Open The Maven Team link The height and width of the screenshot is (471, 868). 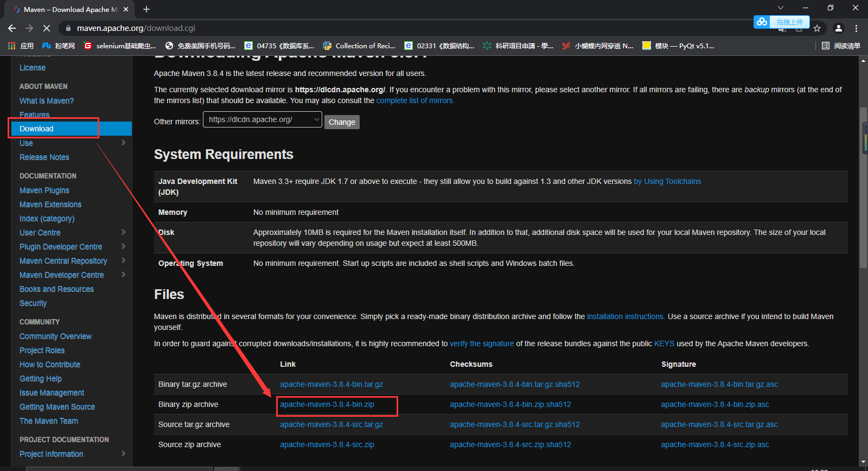tap(49, 421)
